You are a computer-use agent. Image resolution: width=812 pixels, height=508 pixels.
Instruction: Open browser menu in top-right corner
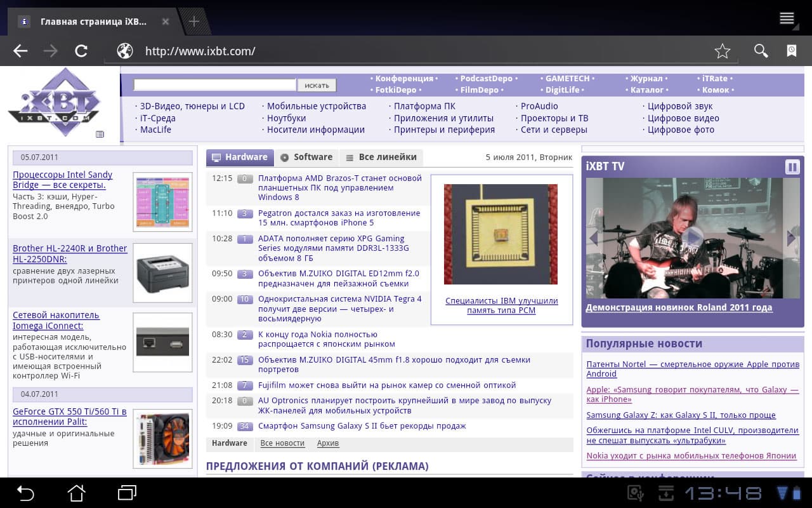(787, 18)
